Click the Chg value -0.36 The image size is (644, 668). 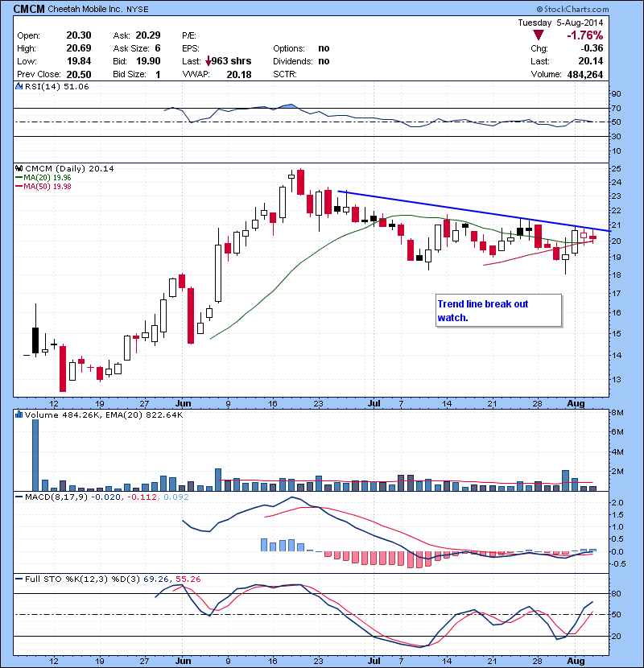pos(591,48)
